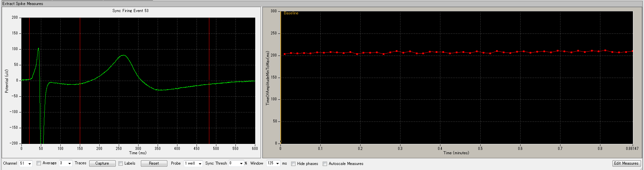Click the orange Baseline phase label
This screenshot has width=644, height=170.
(x=291, y=13)
